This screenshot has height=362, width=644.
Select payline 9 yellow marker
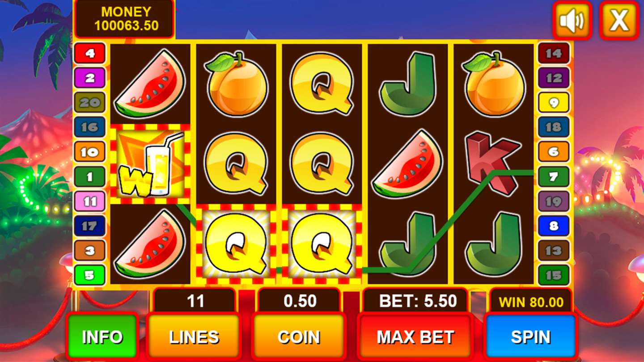554,103
